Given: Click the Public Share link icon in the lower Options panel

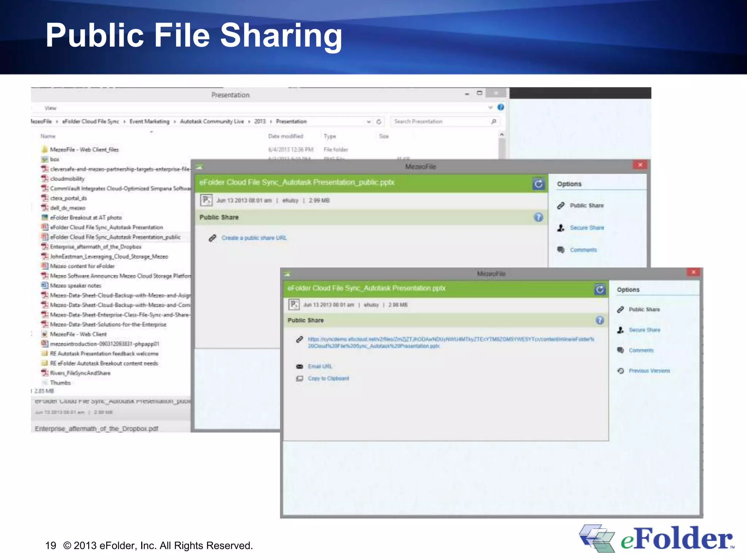Looking at the screenshot, I should (x=620, y=310).
